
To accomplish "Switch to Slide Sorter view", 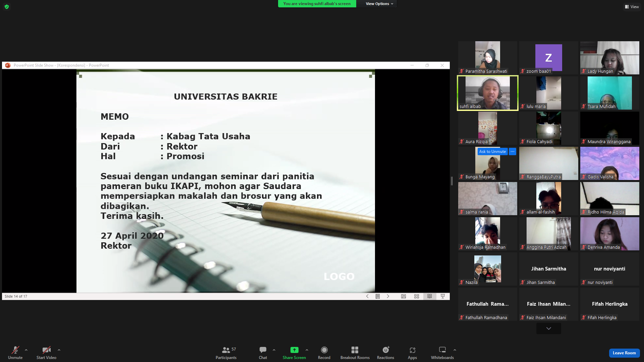I will pos(417,296).
